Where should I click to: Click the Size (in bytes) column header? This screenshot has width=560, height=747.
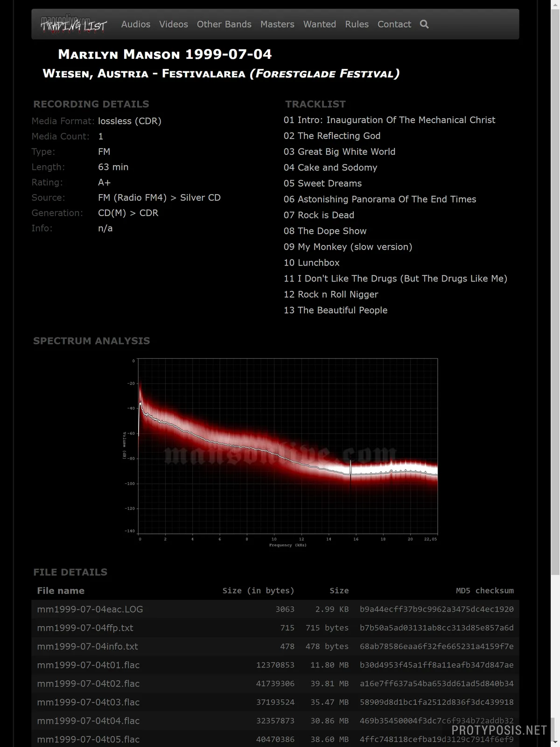tap(258, 591)
